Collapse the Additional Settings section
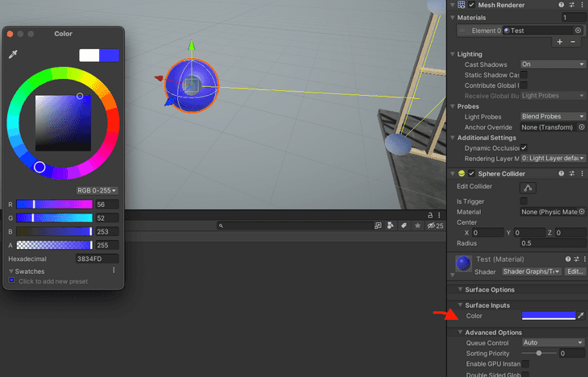Viewport: 588px width, 377px height. [453, 138]
